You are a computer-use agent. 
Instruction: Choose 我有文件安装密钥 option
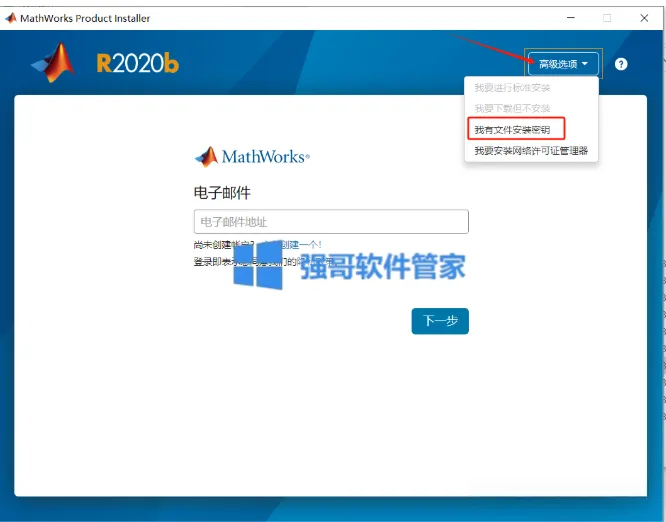click(512, 130)
